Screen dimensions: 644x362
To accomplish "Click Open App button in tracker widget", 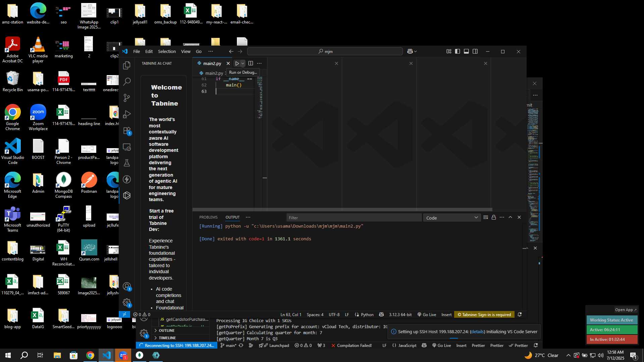I will (x=626, y=310).
